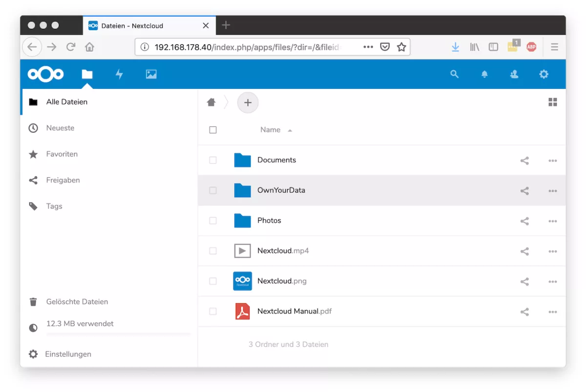Navigate home using breadcrumb house icon
The height and width of the screenshot is (392, 586).
click(x=211, y=103)
